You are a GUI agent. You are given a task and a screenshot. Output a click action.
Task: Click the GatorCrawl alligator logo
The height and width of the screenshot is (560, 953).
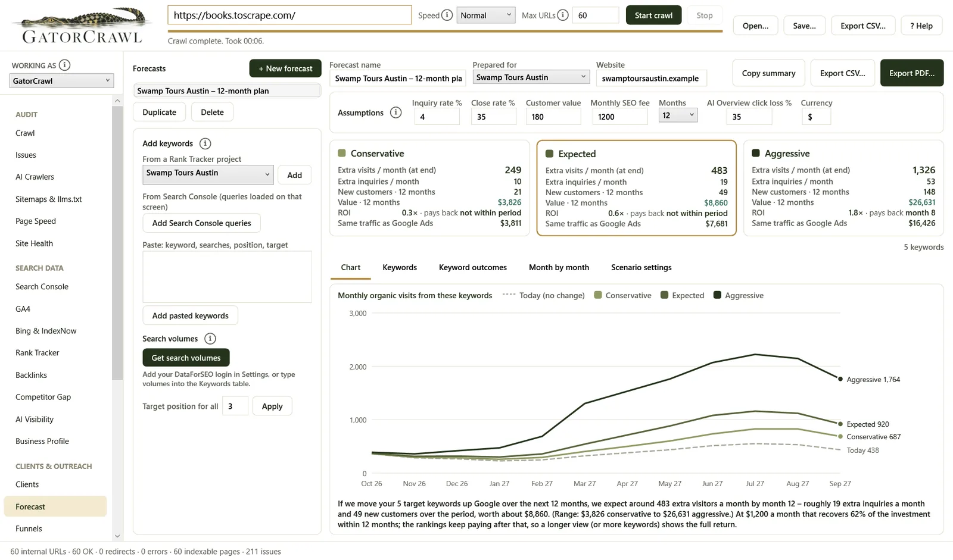pos(82,25)
